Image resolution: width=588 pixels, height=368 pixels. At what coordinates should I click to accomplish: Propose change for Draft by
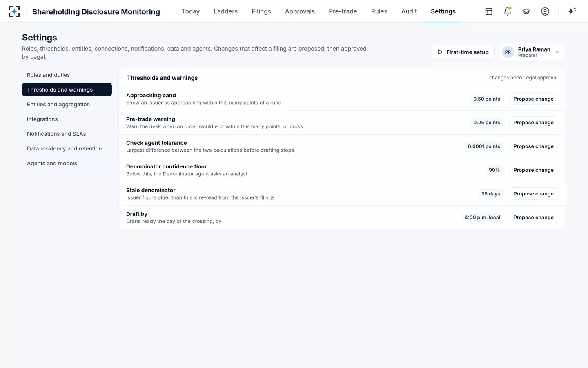tap(533, 218)
